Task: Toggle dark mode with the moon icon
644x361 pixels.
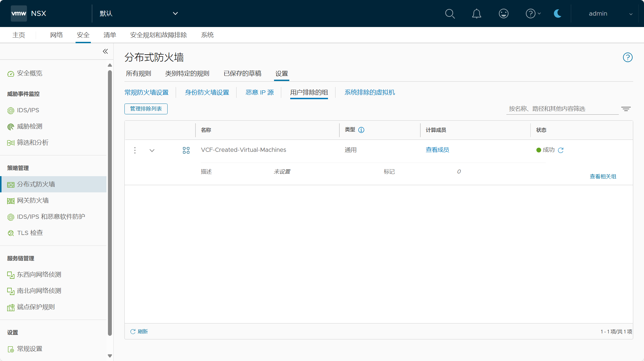Action: click(557, 14)
